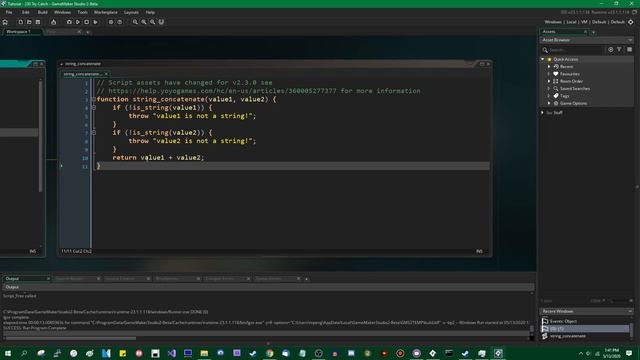Open Visual Studio from the taskbar
Viewport: 640px width, 360px height.
(x=171, y=353)
